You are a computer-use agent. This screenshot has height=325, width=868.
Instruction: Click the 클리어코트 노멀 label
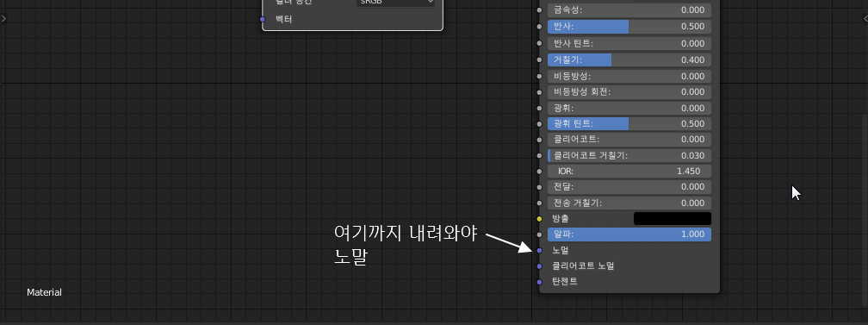[x=583, y=266]
